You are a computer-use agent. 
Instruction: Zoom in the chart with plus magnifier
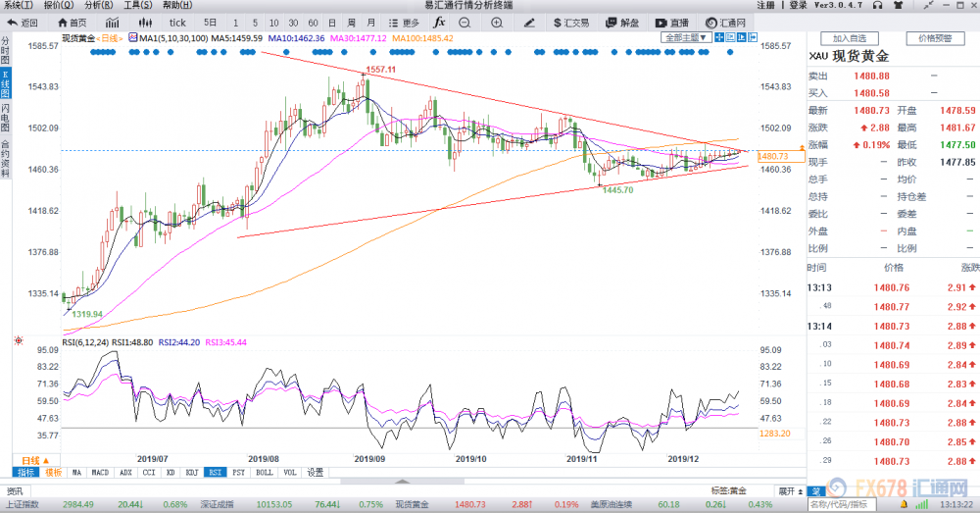[x=497, y=23]
